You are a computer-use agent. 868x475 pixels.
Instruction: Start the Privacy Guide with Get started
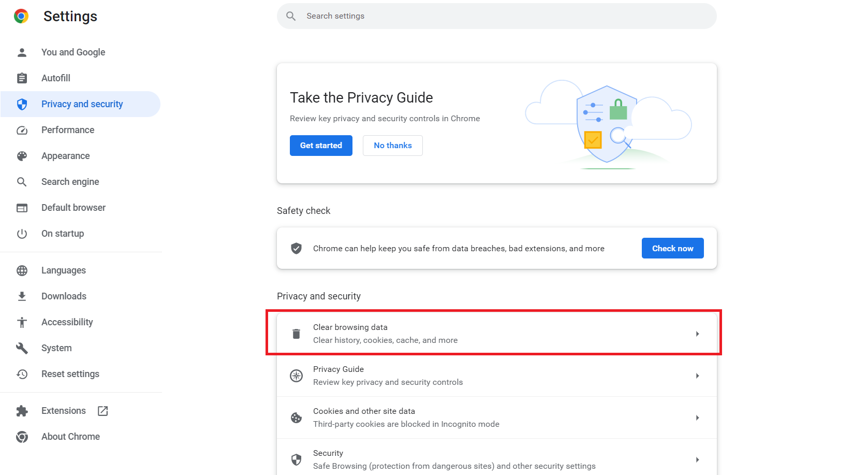pos(321,146)
